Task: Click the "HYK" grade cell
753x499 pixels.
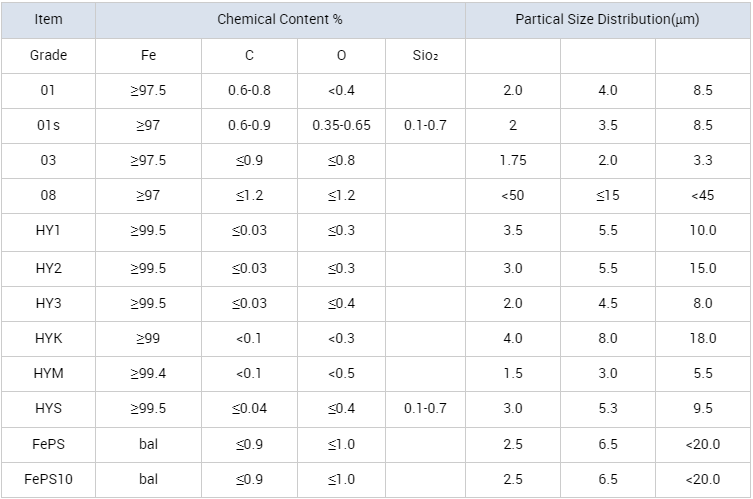Action: coord(48,338)
